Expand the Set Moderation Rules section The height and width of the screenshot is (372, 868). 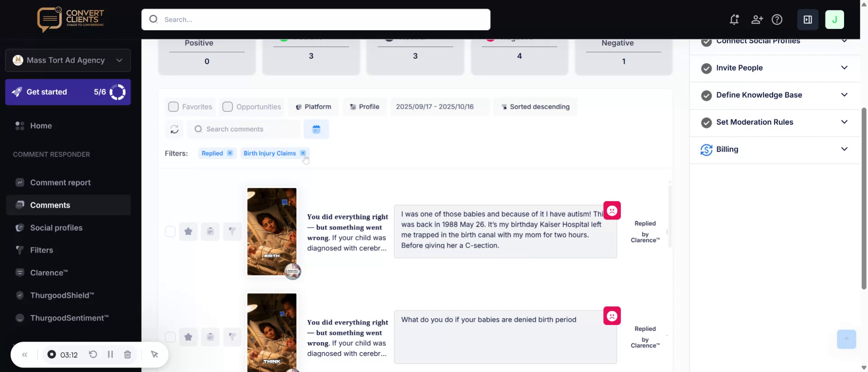774,122
